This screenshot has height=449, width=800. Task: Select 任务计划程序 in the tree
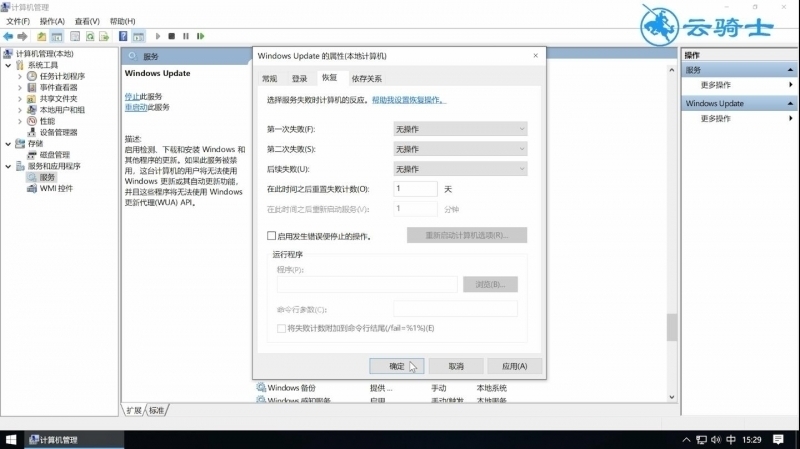[62, 76]
